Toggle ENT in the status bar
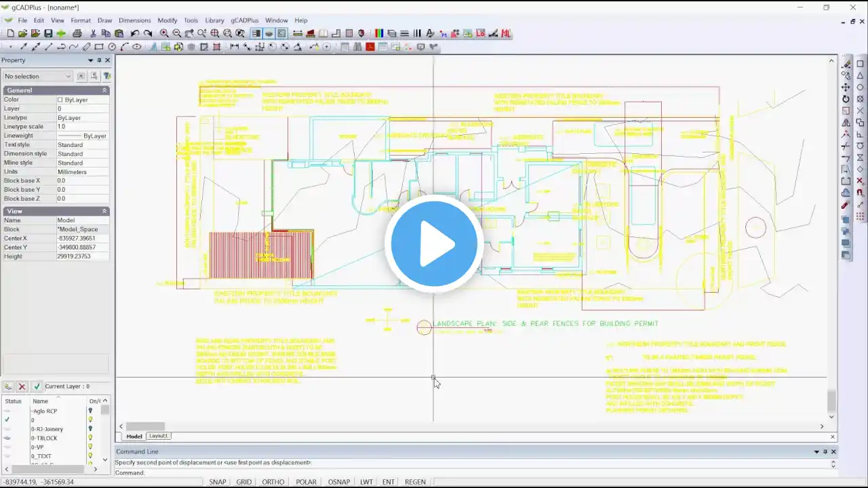This screenshot has width=868, height=488. 388,482
